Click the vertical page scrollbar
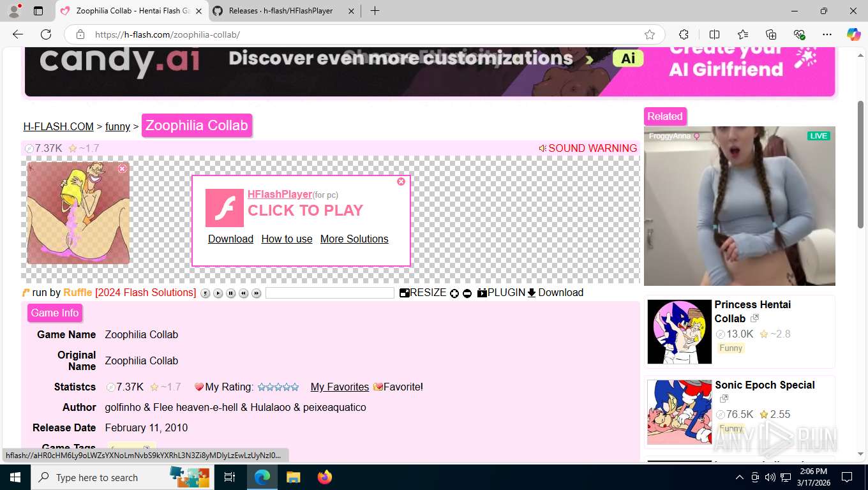The image size is (868, 490). click(x=860, y=165)
